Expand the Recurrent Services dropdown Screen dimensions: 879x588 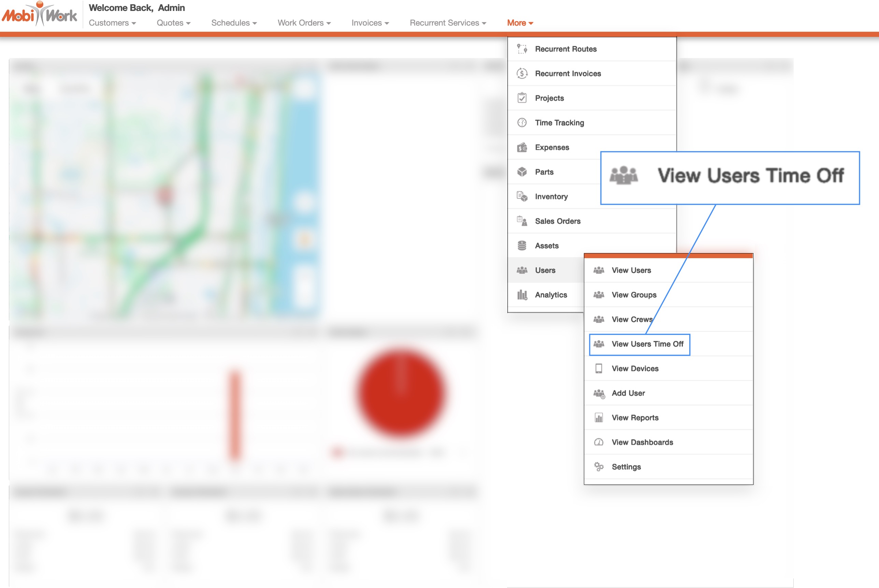pyautogui.click(x=448, y=23)
